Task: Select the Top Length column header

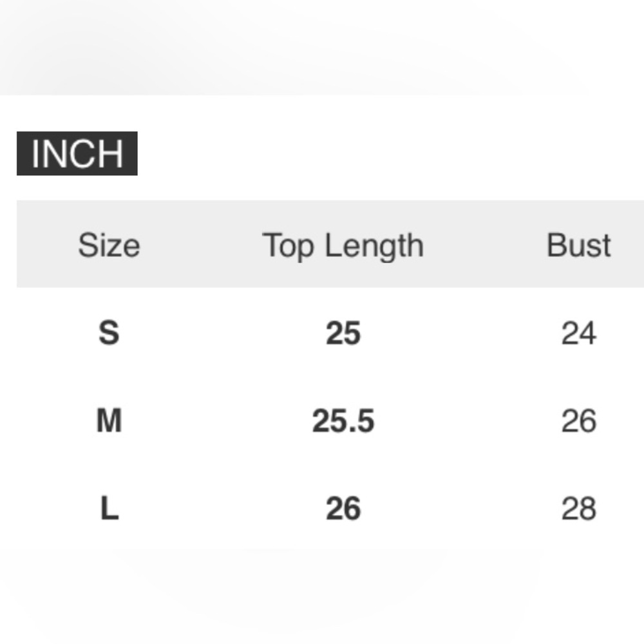Action: point(343,246)
